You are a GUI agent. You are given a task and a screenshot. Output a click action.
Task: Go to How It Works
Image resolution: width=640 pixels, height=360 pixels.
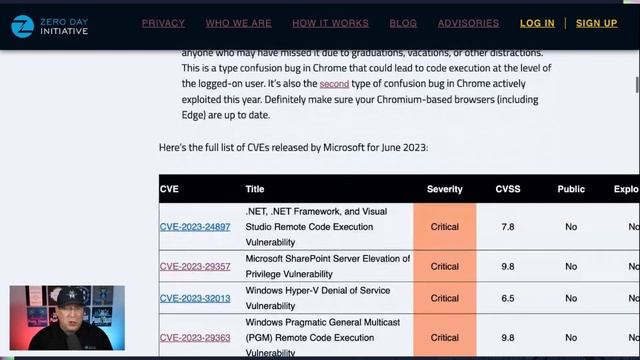pos(330,23)
